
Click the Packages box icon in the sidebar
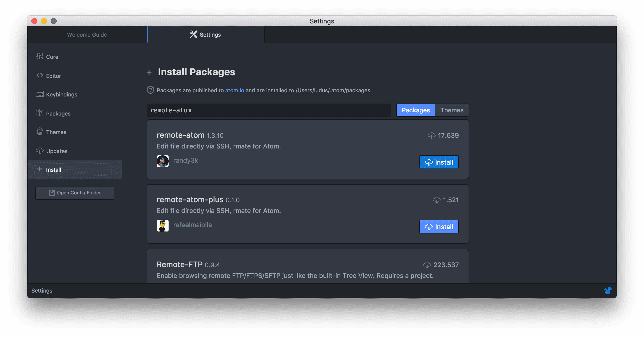click(x=40, y=113)
